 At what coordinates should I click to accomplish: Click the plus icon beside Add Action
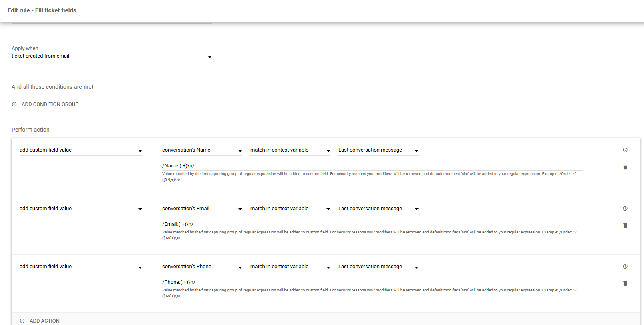[x=22, y=321]
